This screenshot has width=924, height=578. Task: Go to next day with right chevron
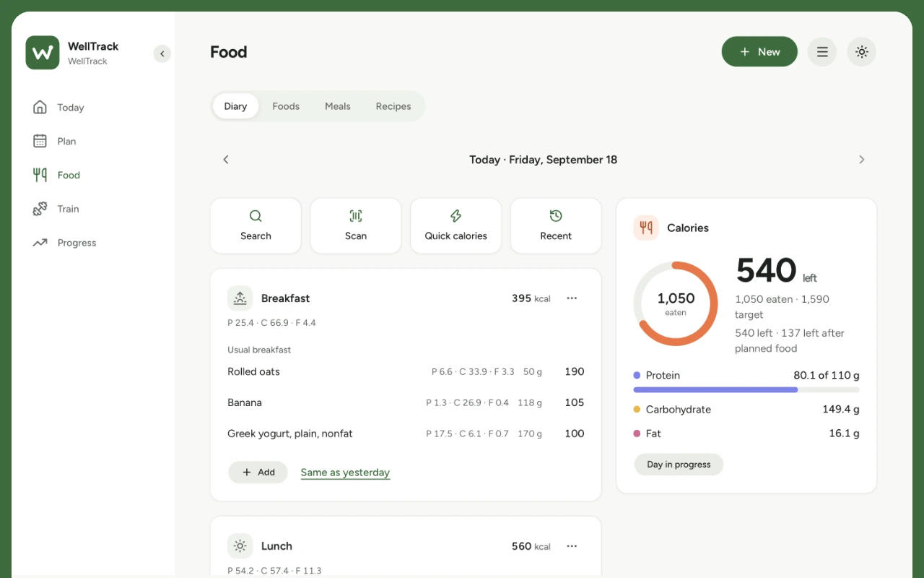tap(861, 160)
